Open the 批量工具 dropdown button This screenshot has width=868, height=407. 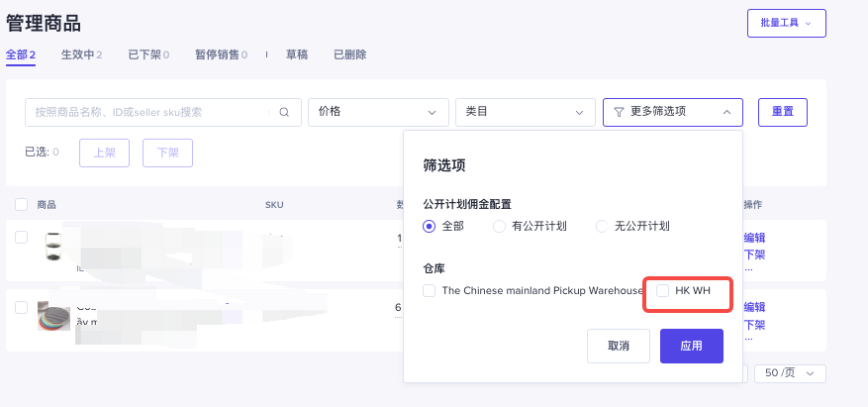tap(787, 23)
